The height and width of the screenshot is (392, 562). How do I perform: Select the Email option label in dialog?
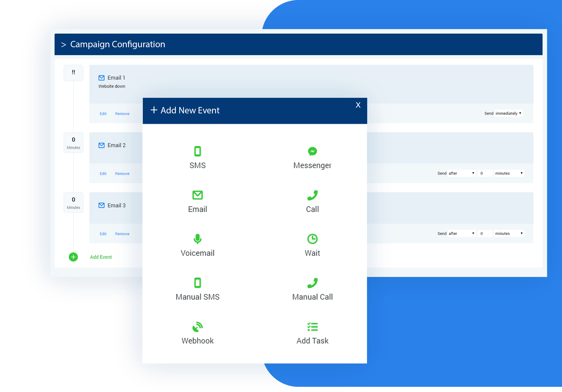tap(197, 209)
